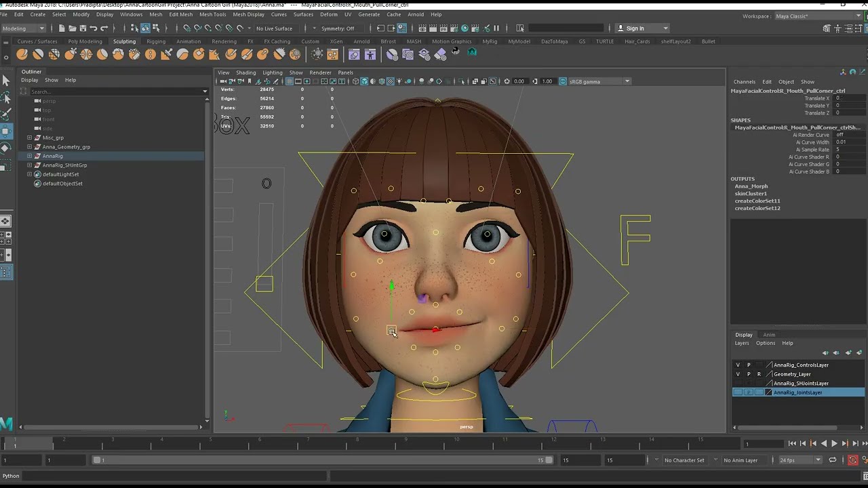Select skinCluster1 output in Channel Box
The width and height of the screenshot is (868, 488).
(751, 194)
